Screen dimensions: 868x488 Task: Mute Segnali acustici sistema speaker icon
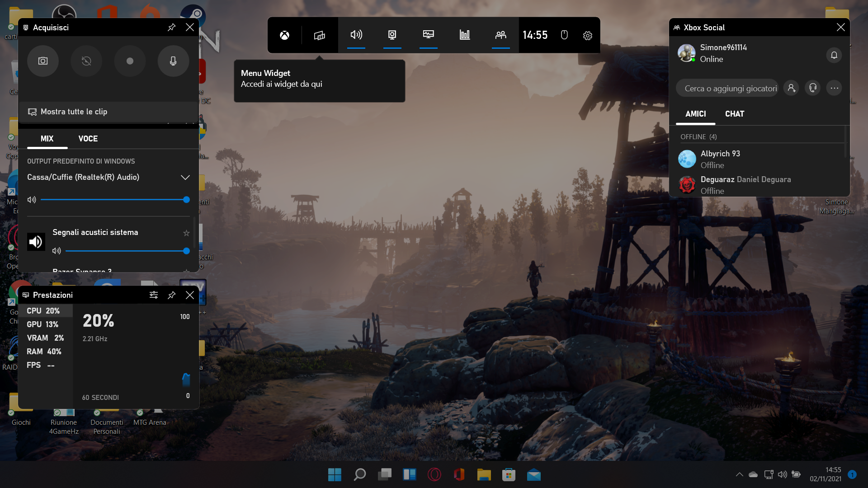point(57,251)
